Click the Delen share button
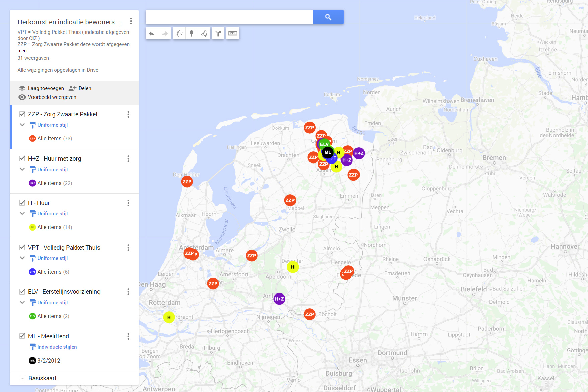 tap(80, 88)
